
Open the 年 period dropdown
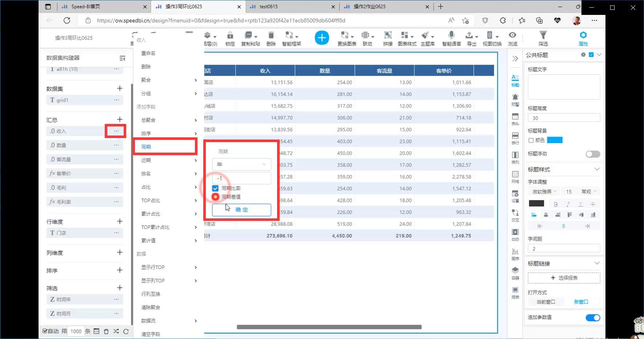(x=241, y=165)
